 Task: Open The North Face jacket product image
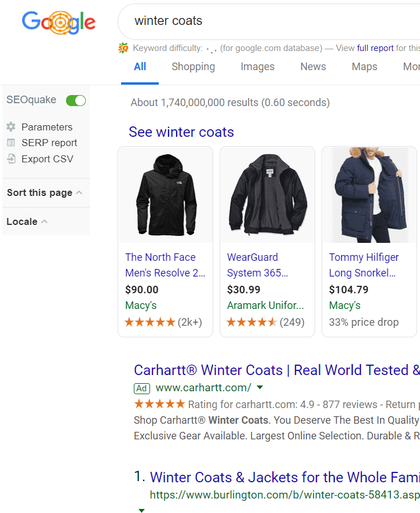tap(165, 195)
